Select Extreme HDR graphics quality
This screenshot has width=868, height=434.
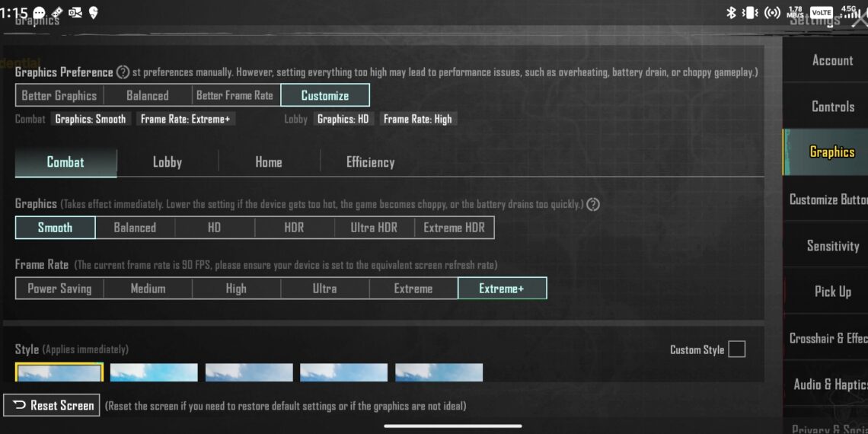[454, 228]
